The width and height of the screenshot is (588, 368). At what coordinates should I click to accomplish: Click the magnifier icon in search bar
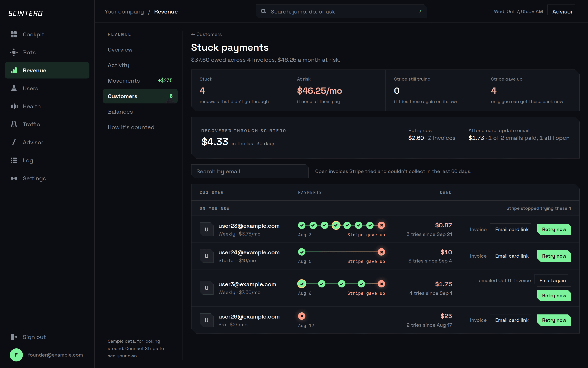[x=263, y=11]
